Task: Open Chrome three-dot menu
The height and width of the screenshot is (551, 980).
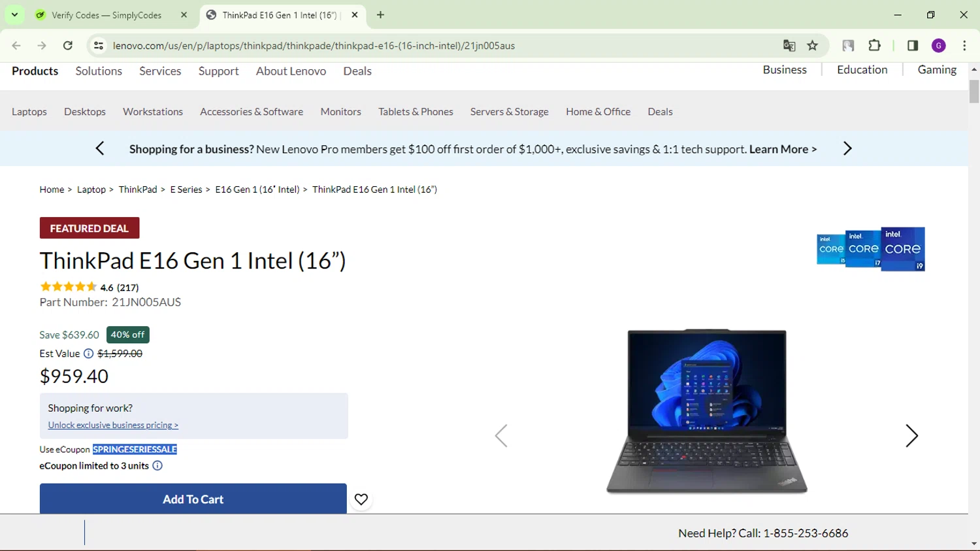Action: (x=964, y=45)
